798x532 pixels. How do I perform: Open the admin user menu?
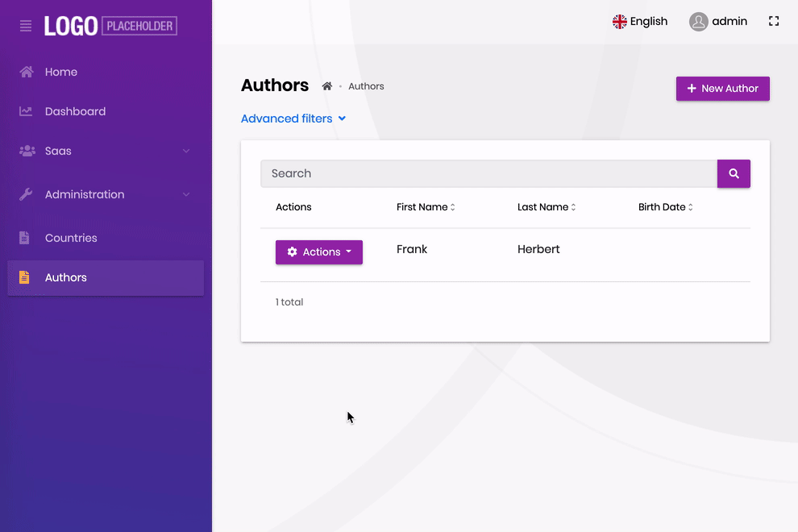(718, 22)
